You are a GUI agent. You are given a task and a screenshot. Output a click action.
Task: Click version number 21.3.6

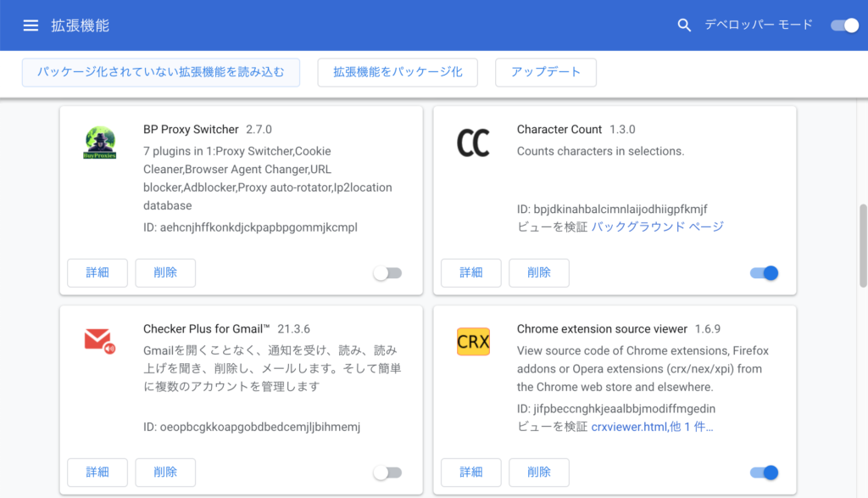[294, 329]
